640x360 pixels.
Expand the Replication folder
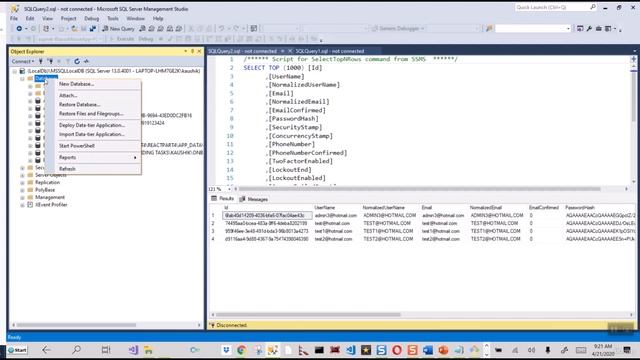pyautogui.click(x=22, y=182)
